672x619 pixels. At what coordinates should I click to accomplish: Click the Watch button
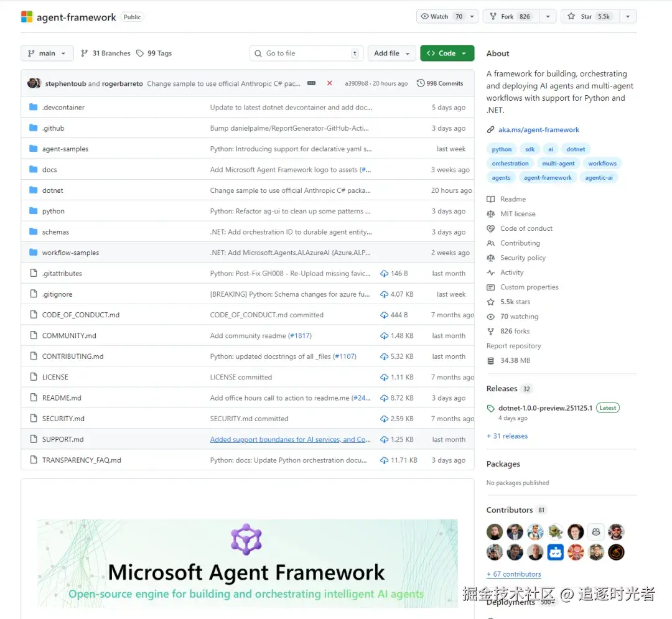pos(441,16)
